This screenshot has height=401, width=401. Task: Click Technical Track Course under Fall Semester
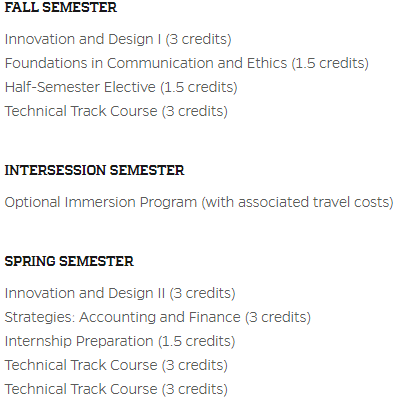click(x=116, y=111)
